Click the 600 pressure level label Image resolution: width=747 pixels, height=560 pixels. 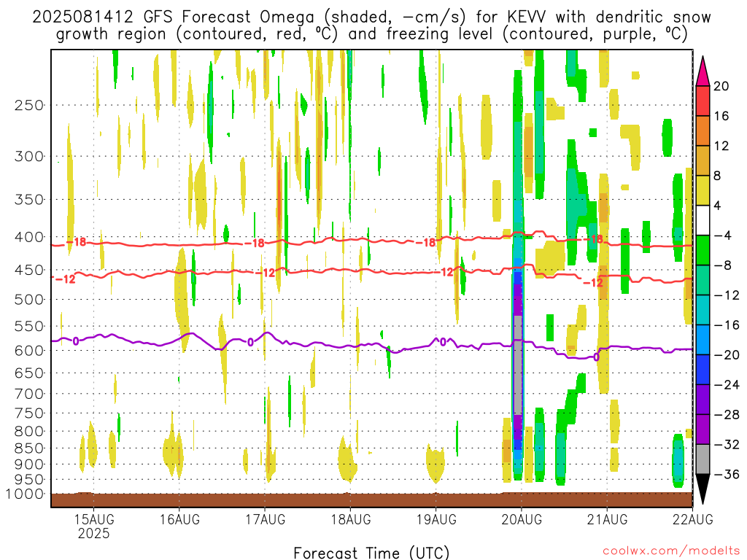click(29, 351)
